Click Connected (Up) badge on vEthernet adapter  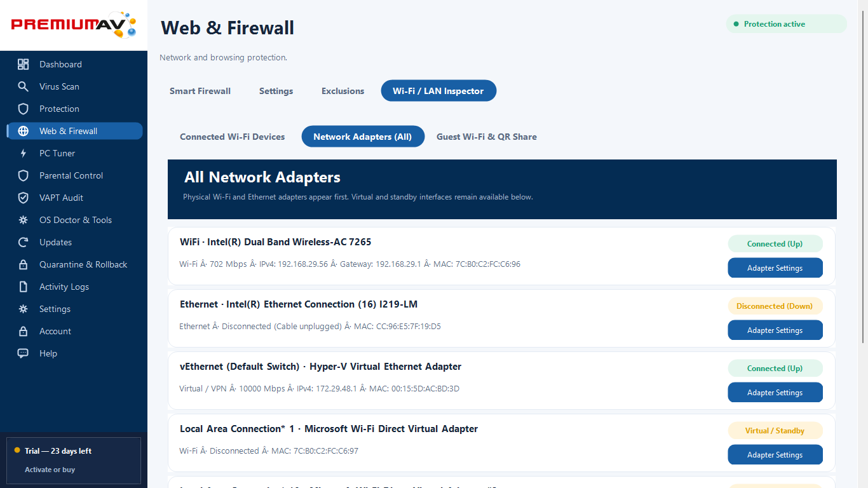775,369
